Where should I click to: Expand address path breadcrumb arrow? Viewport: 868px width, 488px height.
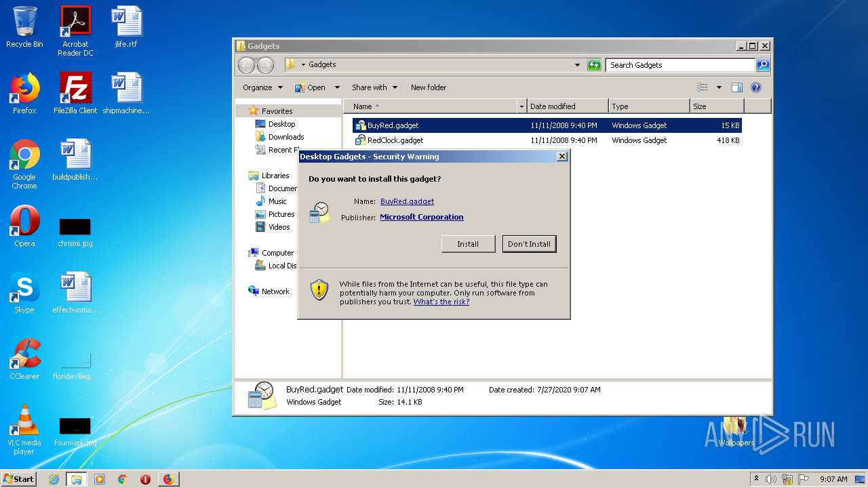[x=303, y=65]
